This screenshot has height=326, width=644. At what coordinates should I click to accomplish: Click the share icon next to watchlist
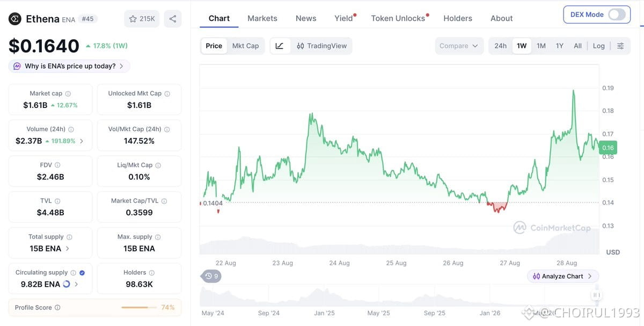pos(172,19)
